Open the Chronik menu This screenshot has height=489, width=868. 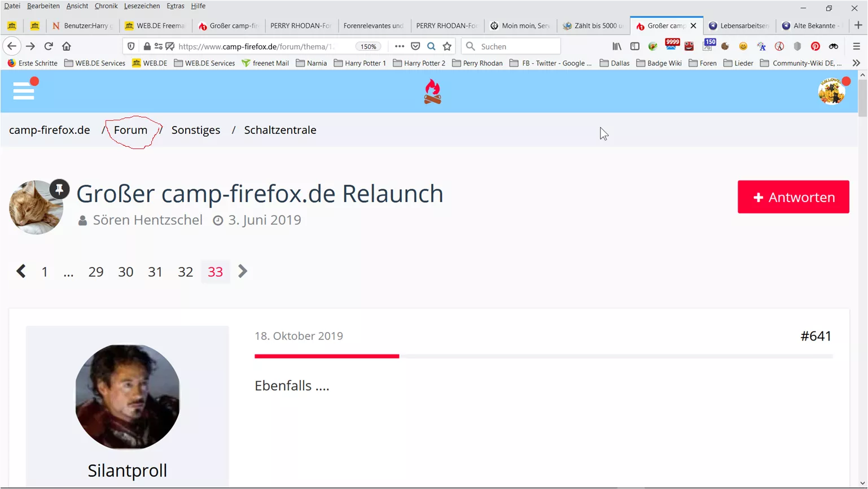106,6
